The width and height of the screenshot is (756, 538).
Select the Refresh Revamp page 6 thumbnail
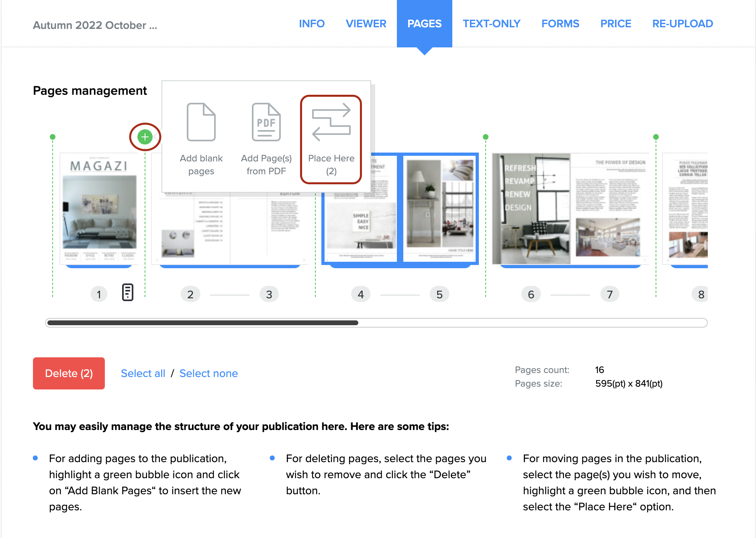[x=531, y=209]
